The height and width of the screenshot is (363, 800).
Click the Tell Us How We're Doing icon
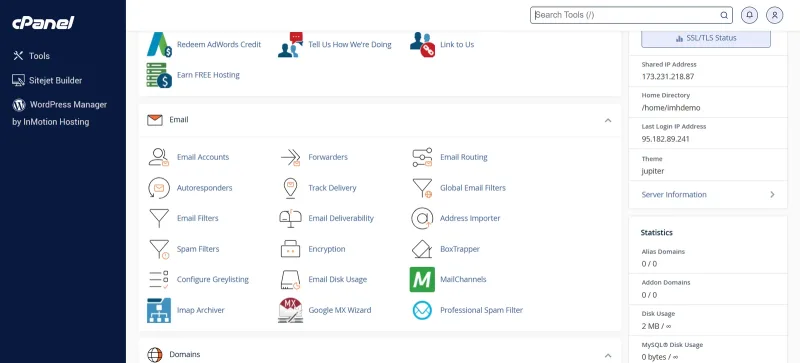pos(290,44)
